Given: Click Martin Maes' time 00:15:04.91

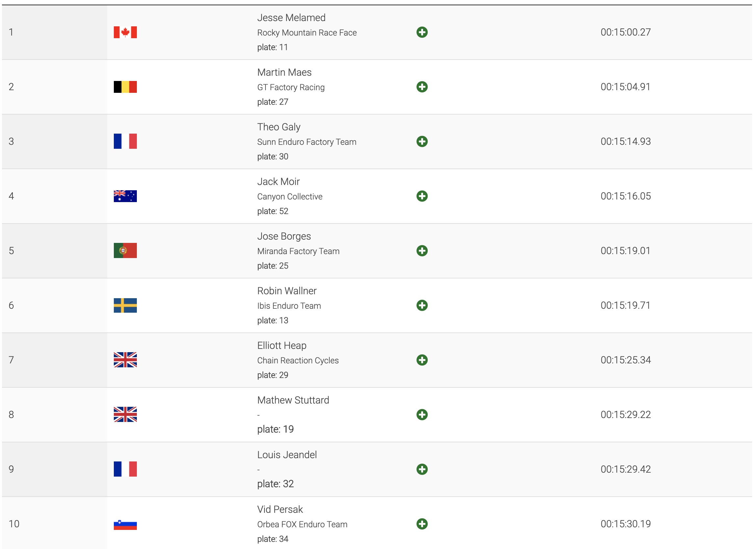Looking at the screenshot, I should pyautogui.click(x=625, y=87).
